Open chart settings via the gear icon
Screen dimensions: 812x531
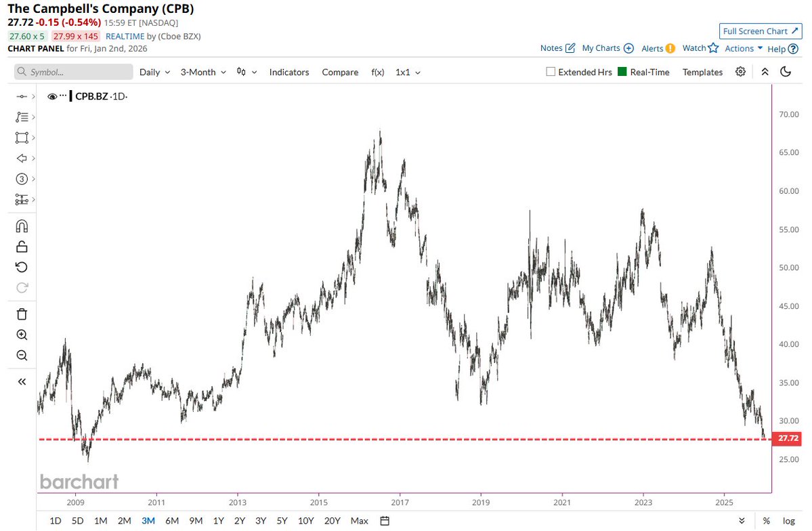click(x=740, y=72)
